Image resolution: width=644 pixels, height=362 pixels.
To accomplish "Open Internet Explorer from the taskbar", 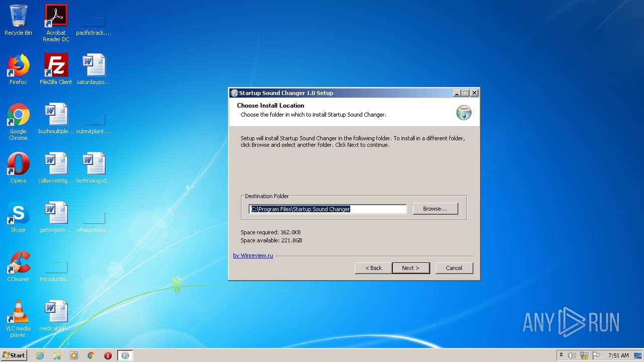I will [x=40, y=355].
